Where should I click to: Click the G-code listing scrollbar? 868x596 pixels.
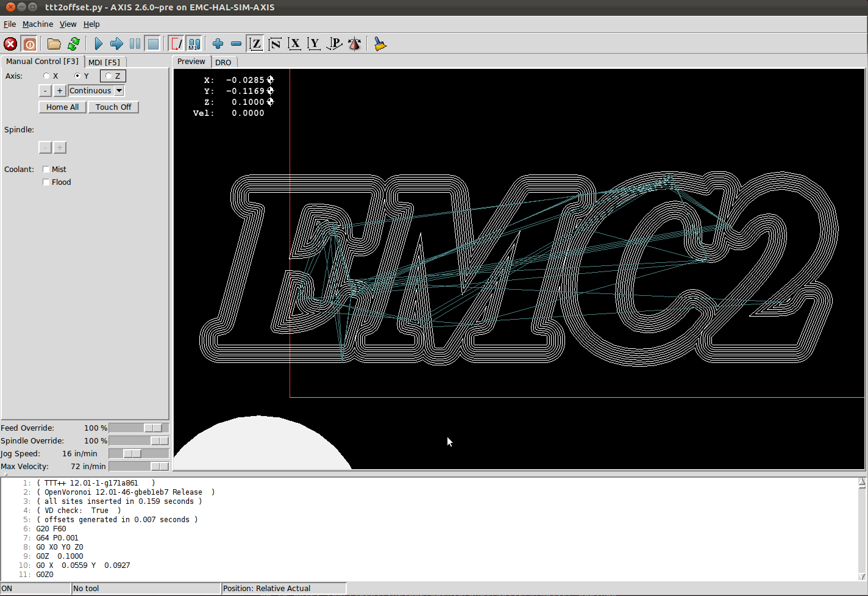[x=862, y=529]
